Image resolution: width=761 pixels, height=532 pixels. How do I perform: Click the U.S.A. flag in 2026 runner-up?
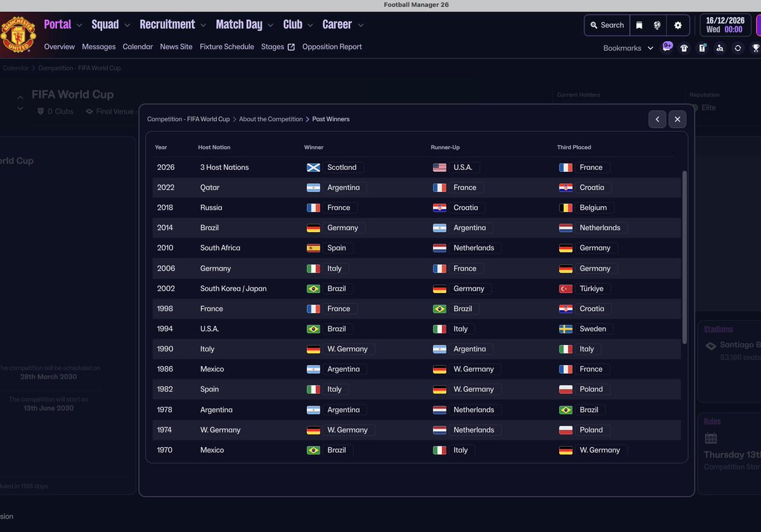[439, 167]
